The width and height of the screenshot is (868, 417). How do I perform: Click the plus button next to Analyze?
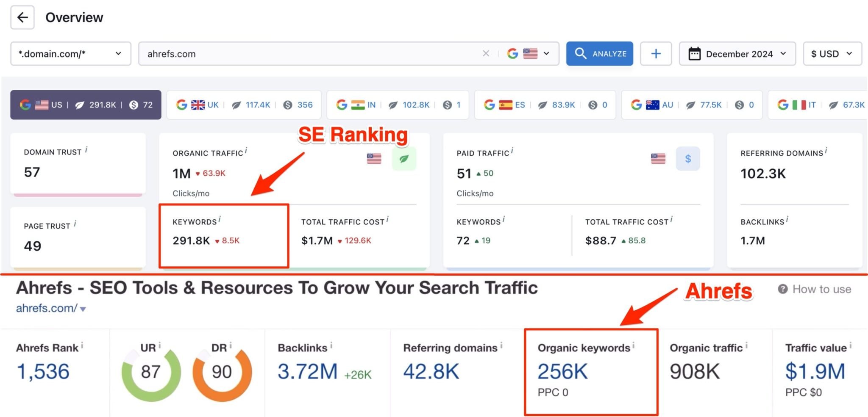[x=656, y=54]
